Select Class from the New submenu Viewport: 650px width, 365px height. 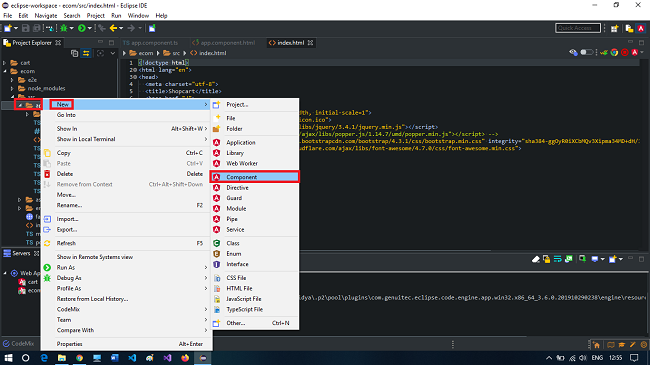pyautogui.click(x=254, y=243)
